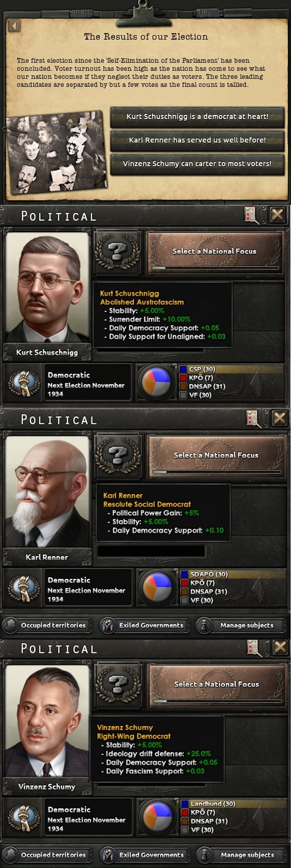
Task: Click the back arrow on election event
Action: (x=14, y=26)
